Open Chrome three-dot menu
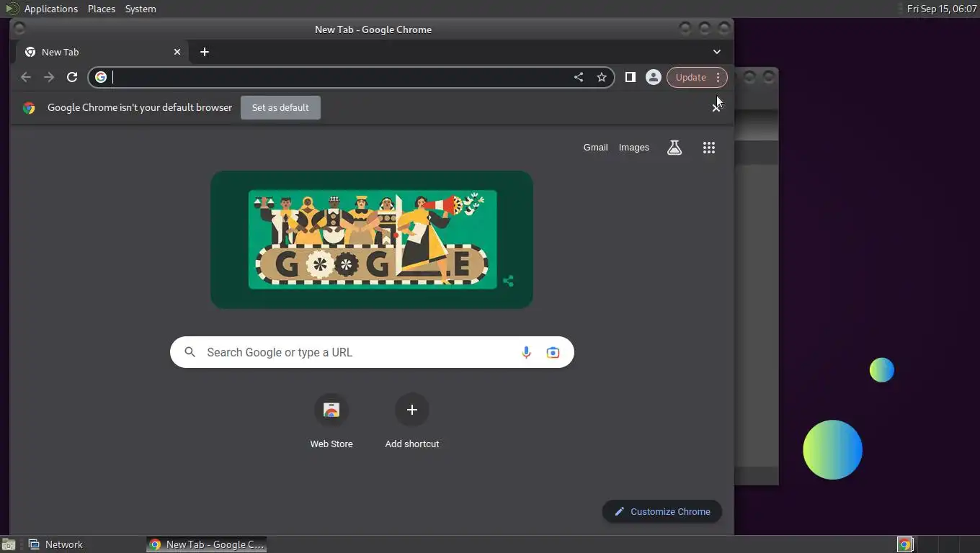Image resolution: width=980 pixels, height=553 pixels. click(718, 77)
